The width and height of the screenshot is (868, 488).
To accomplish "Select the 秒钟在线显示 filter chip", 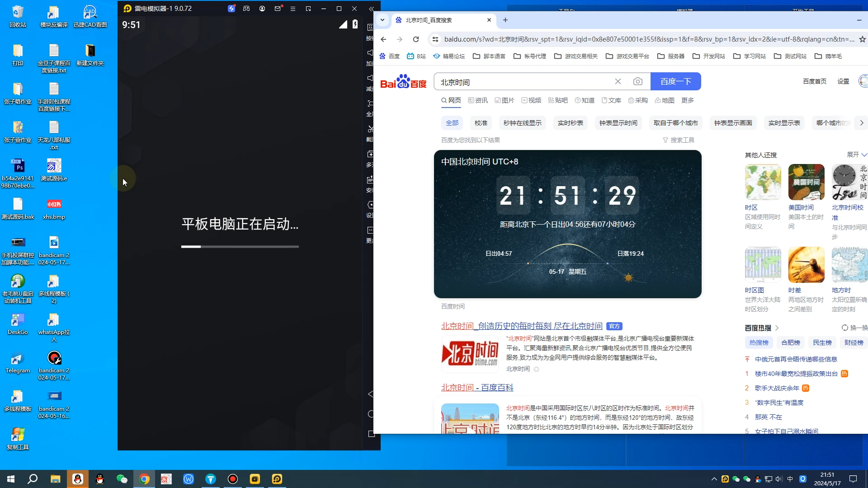I will 523,123.
